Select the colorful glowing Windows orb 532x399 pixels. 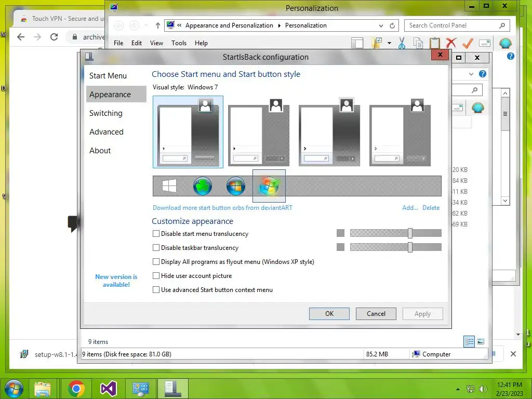269,186
